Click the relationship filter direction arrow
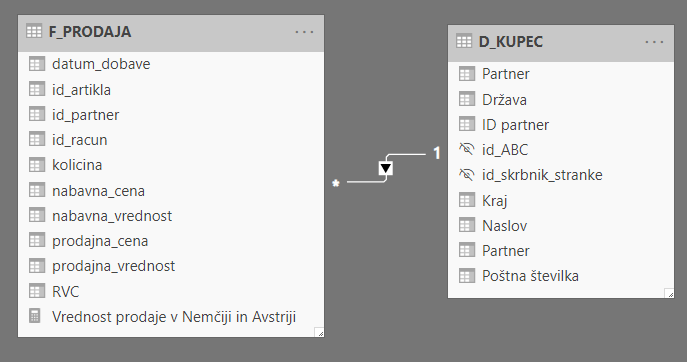This screenshot has width=687, height=362. coord(386,168)
